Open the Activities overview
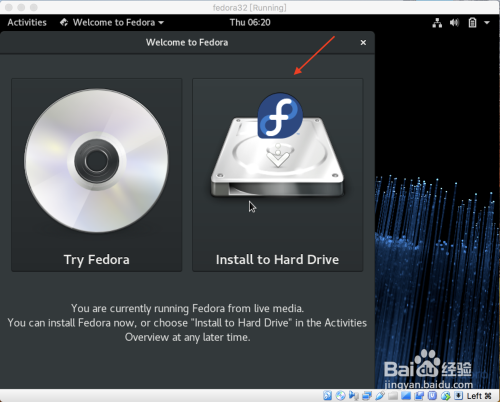The height and width of the screenshot is (402, 500). click(x=27, y=22)
